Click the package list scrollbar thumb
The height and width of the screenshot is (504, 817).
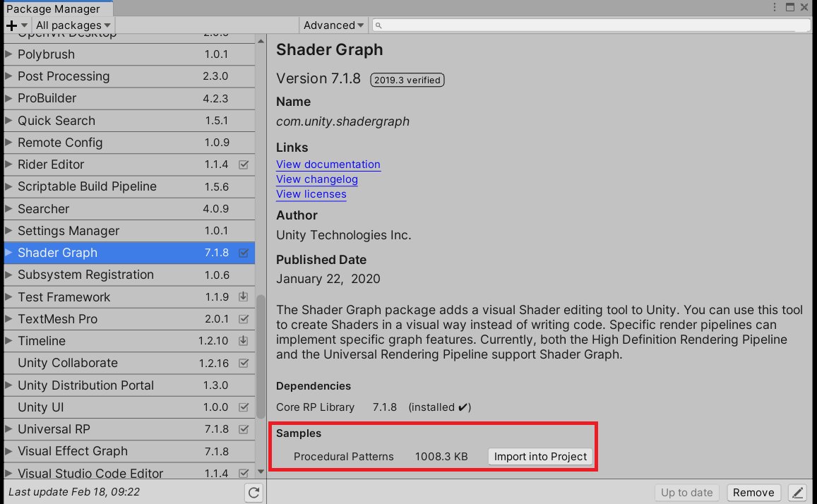261,356
